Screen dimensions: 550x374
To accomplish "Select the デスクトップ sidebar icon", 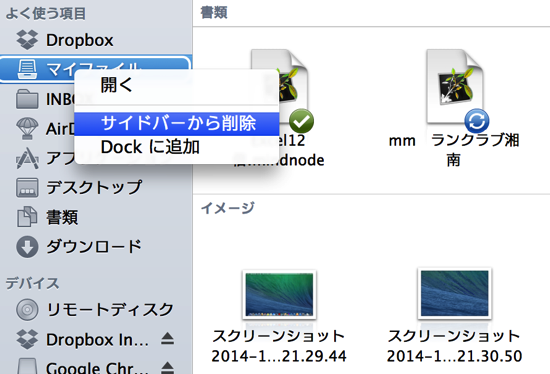I will (27, 188).
